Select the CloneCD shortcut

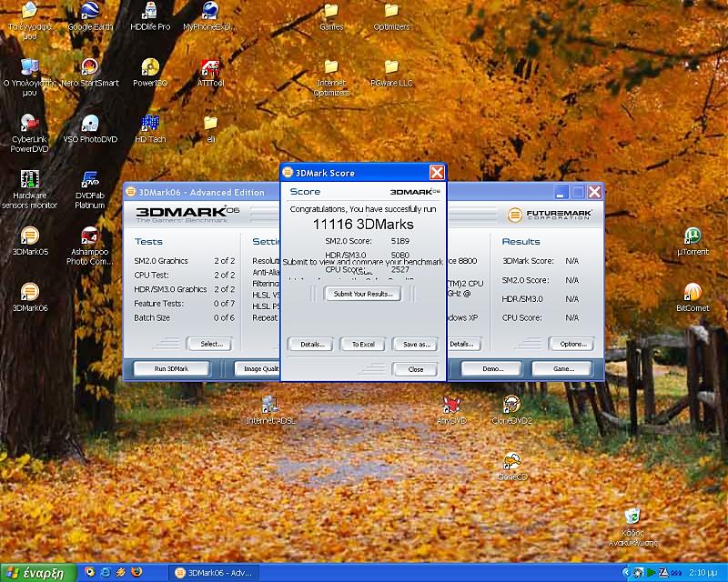point(511,466)
